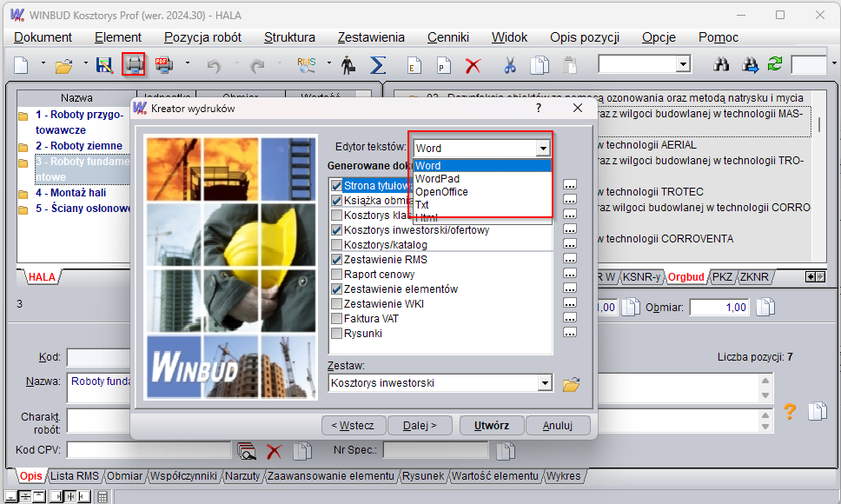Open the toolbar search combo box arrow

[682, 65]
